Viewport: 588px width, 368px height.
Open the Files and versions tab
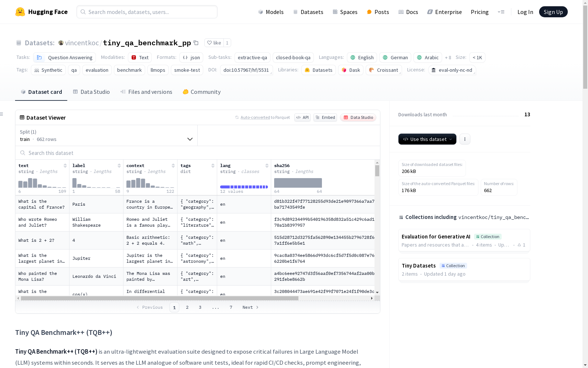pyautogui.click(x=146, y=92)
